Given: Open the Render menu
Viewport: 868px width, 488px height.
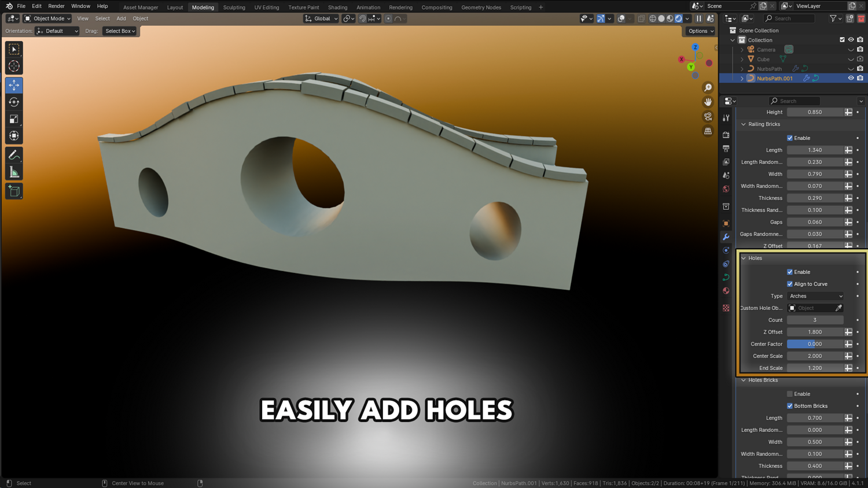Looking at the screenshot, I should 56,6.
